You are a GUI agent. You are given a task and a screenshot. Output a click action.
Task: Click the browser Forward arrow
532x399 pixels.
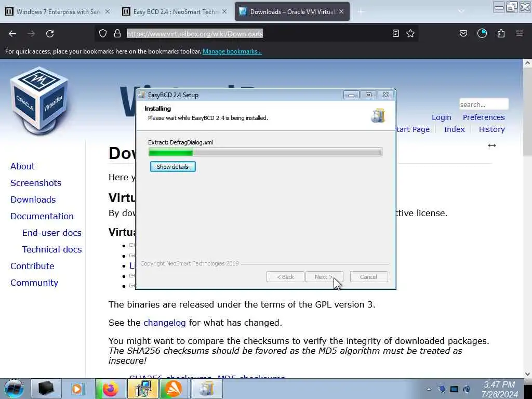(x=31, y=34)
